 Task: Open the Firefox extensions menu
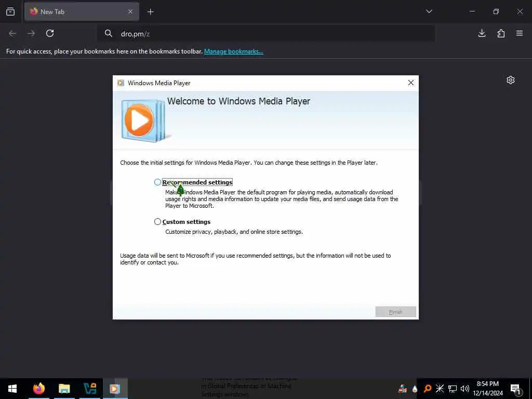pyautogui.click(x=501, y=33)
